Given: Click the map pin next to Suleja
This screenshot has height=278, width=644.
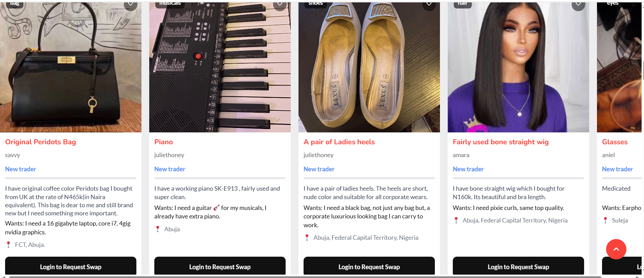Looking at the screenshot, I should (605, 220).
